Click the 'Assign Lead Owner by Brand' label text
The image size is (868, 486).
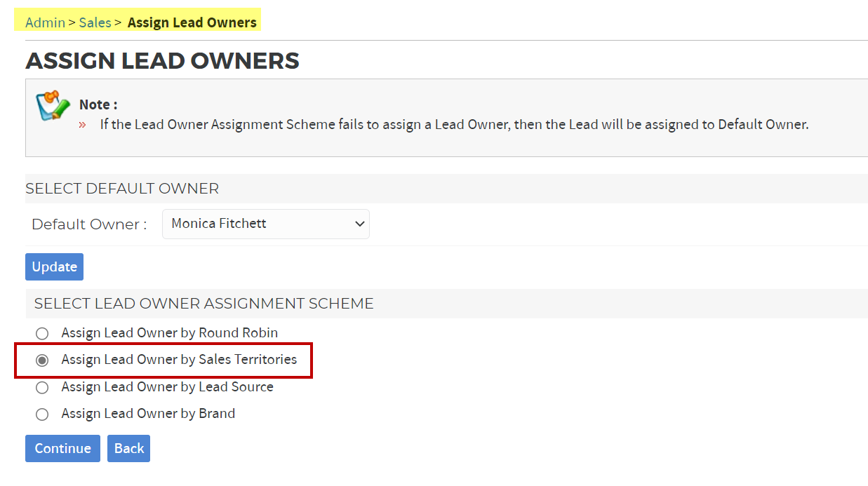pyautogui.click(x=148, y=413)
